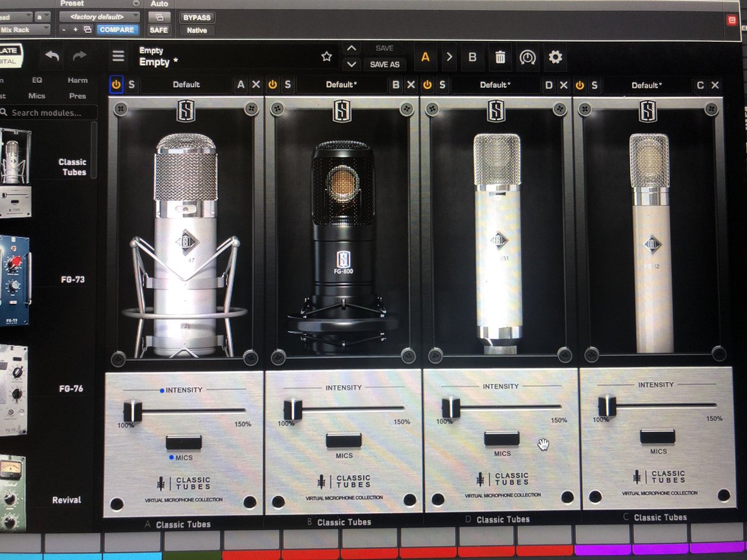Click the slot A intensity slider handle
The image size is (747, 560).
tap(133, 411)
